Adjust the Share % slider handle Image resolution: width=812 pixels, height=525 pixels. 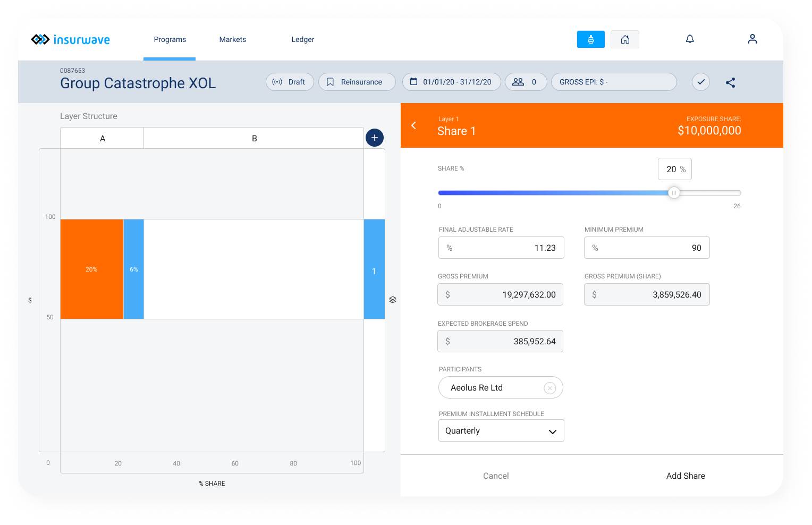674,193
